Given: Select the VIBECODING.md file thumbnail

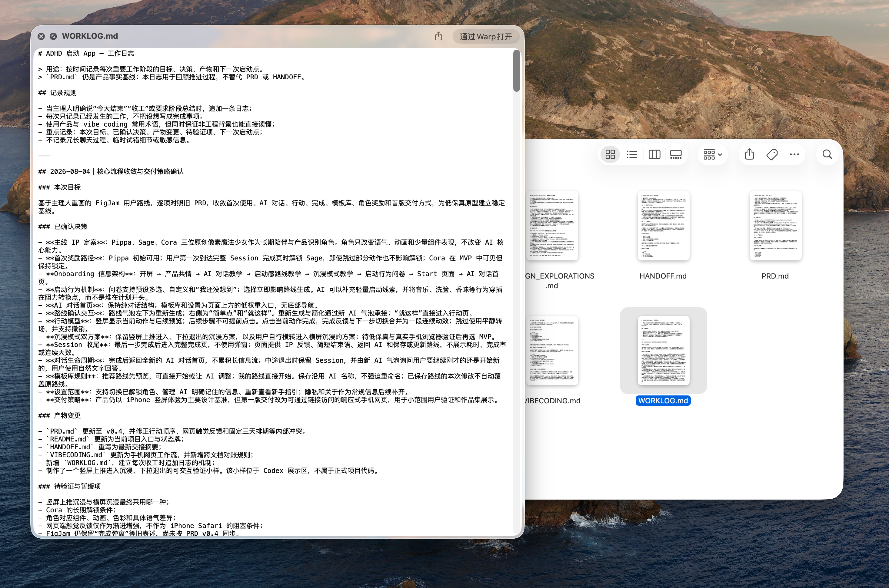Looking at the screenshot, I should 552,350.
